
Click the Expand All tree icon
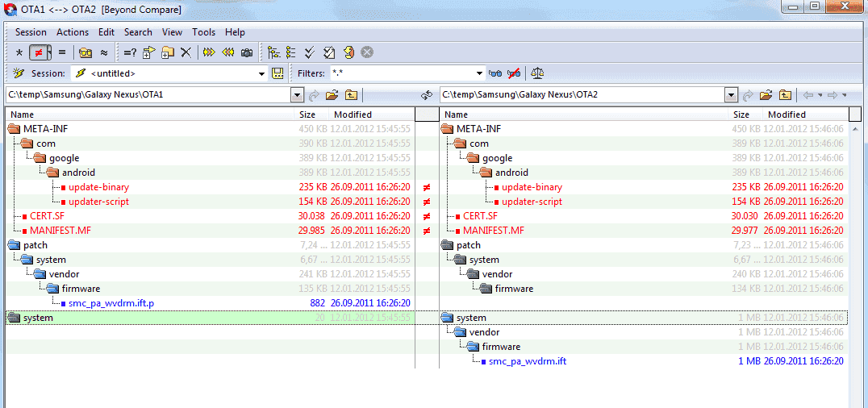pos(273,52)
